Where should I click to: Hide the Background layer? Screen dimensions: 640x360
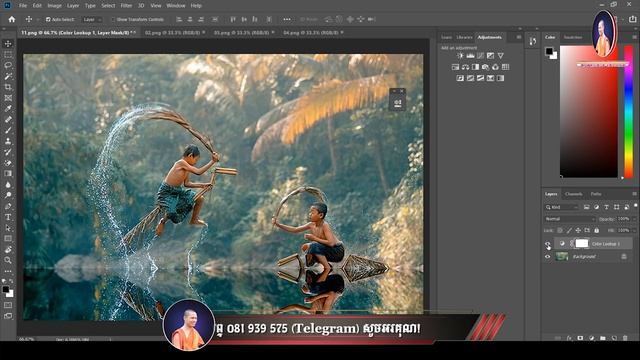click(x=548, y=257)
